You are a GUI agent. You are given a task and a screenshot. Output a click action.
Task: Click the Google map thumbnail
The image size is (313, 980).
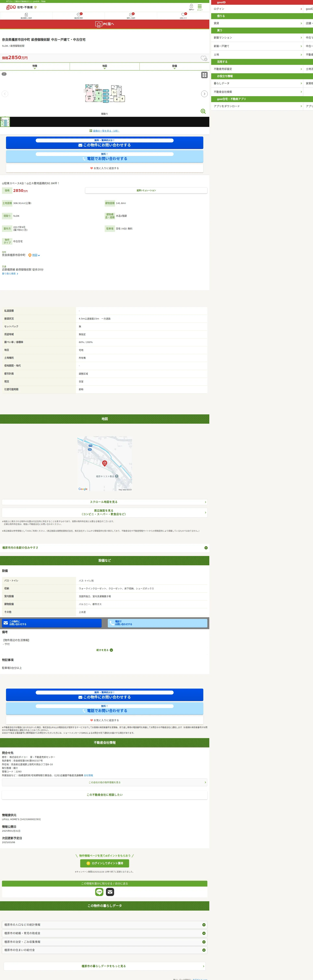(104, 463)
